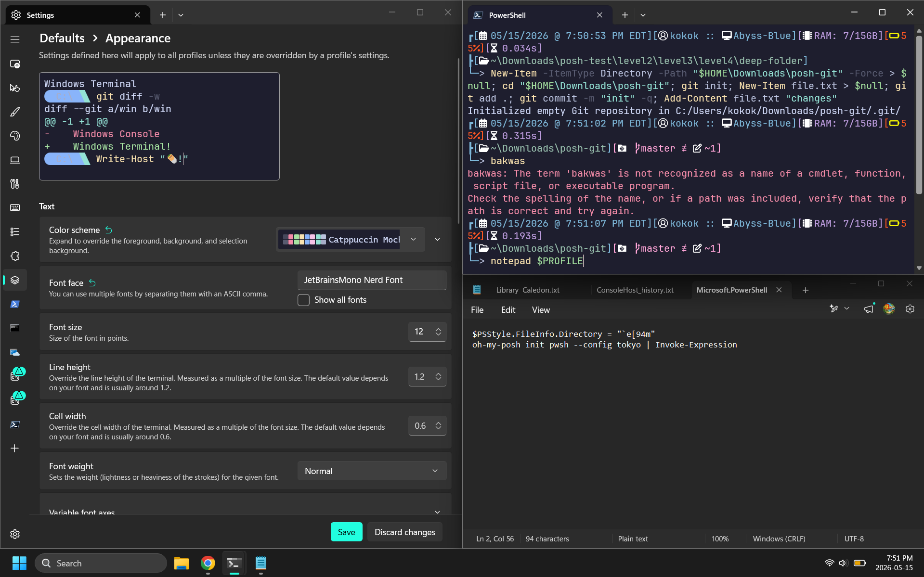
Task: Switch to Library Caledon.txt tab
Action: click(528, 290)
